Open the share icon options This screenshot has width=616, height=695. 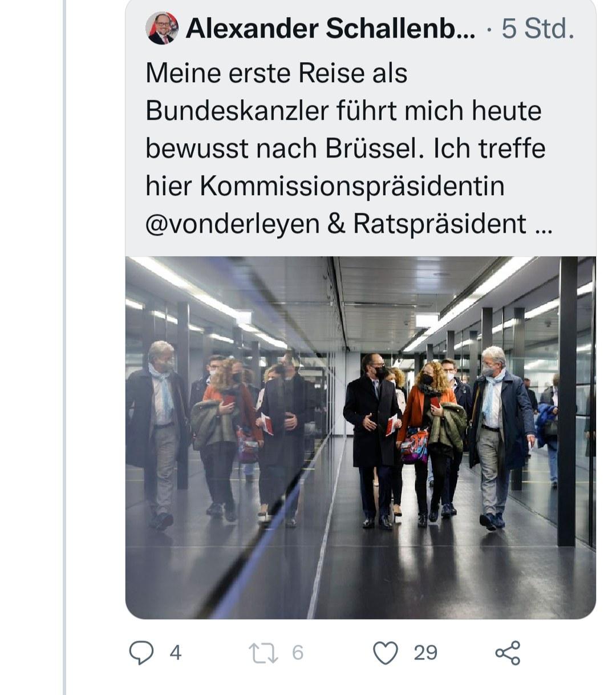pyautogui.click(x=507, y=653)
